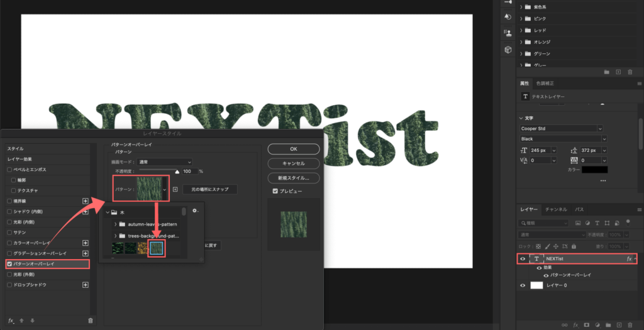Click 新規スタイル... button
The width and height of the screenshot is (644, 330).
(294, 178)
